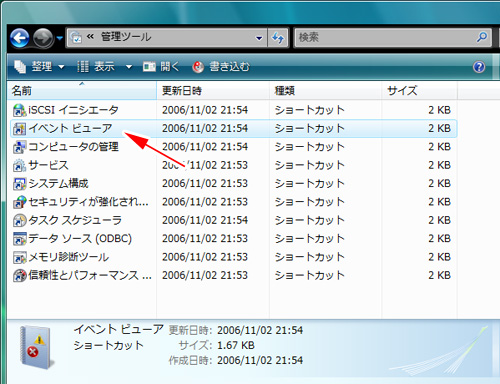The width and height of the screenshot is (500, 384).
Task: Click the イベント ビューア shortcut icon
Action: click(19, 129)
